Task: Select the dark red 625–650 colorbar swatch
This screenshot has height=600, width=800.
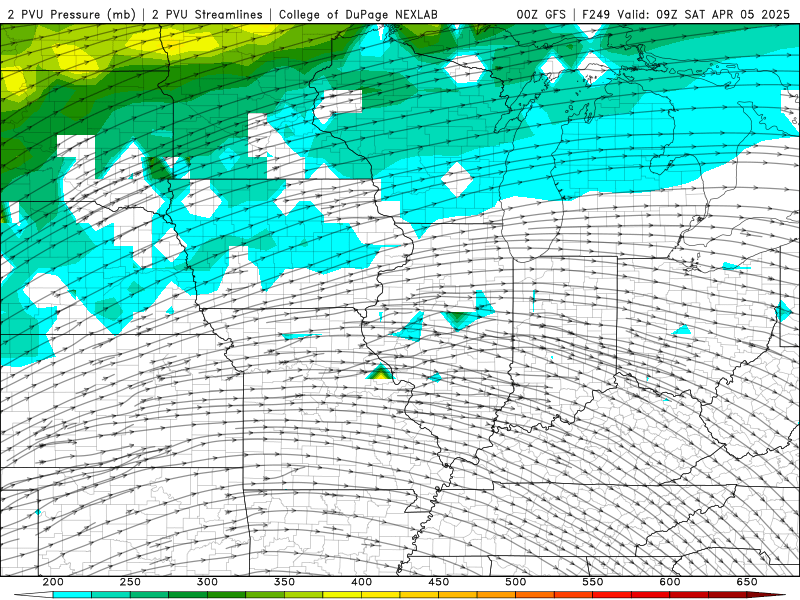Action: [727, 595]
